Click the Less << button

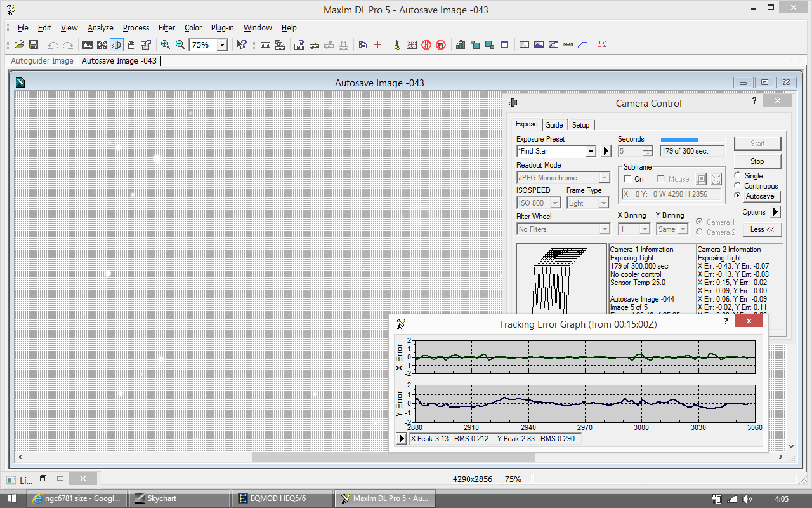pyautogui.click(x=762, y=229)
